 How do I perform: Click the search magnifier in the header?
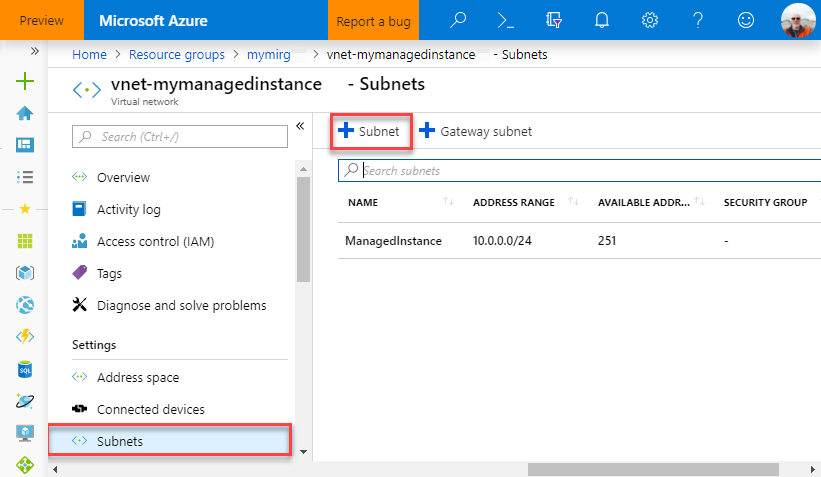[x=458, y=20]
